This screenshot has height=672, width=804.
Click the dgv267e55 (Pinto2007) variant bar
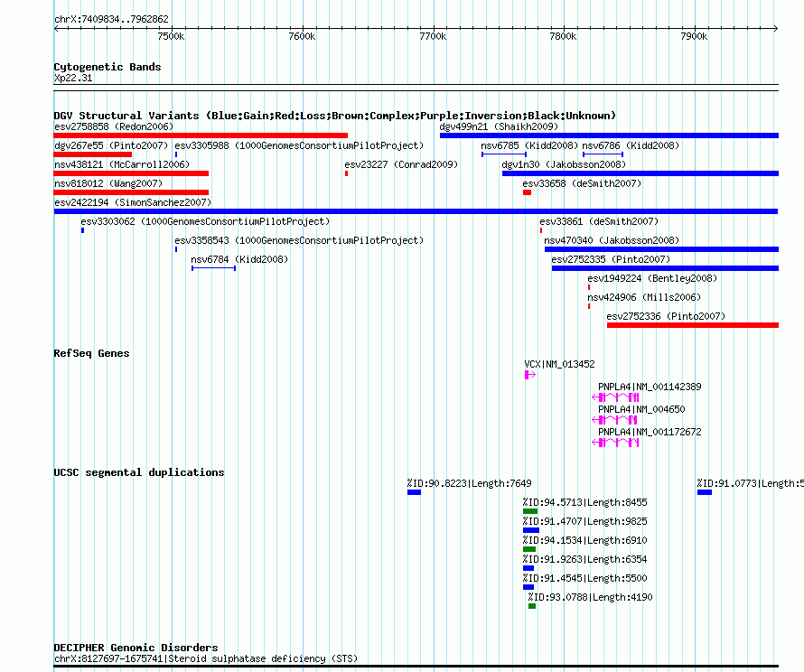(x=93, y=154)
